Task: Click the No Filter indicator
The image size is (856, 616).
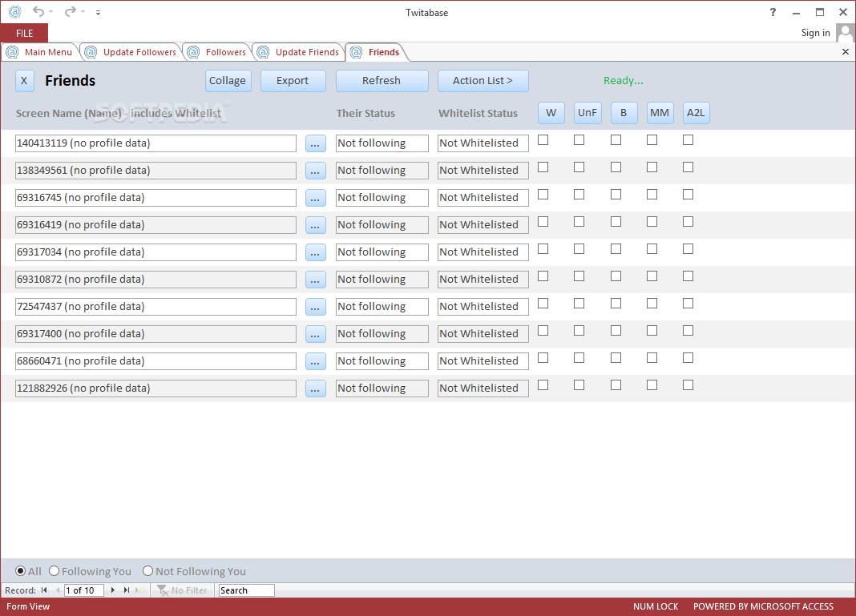Action: [x=182, y=590]
